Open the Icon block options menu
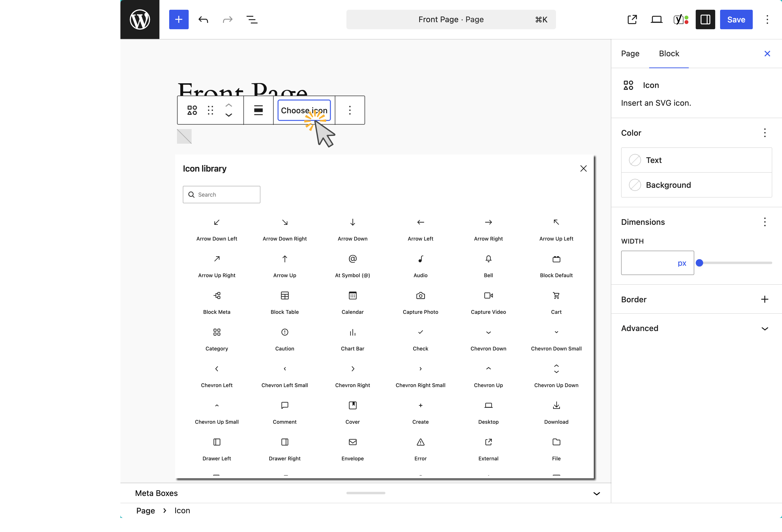 [350, 110]
